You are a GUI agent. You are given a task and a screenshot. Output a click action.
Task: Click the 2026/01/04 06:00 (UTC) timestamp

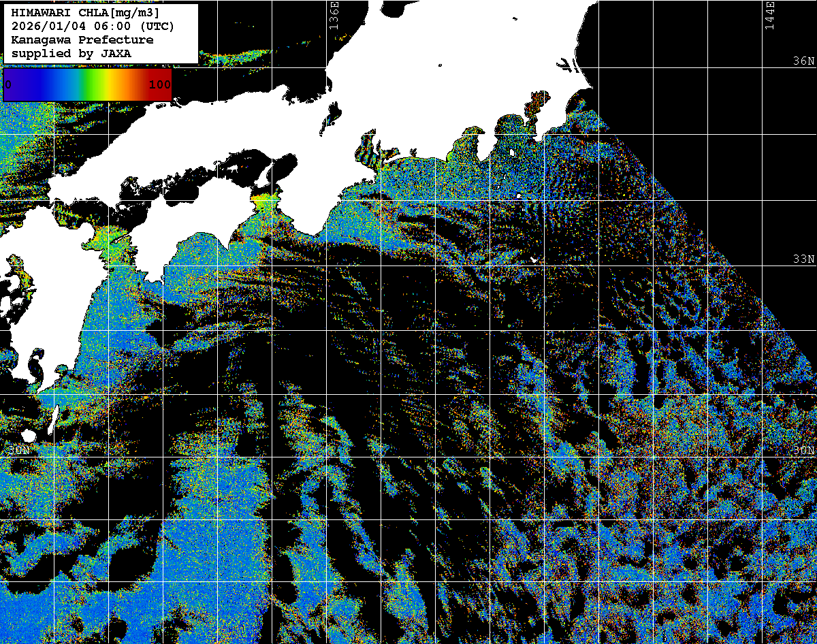click(x=93, y=27)
